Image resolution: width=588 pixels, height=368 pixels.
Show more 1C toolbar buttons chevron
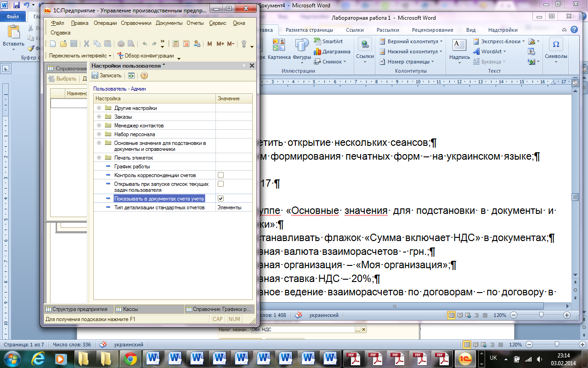click(x=163, y=44)
